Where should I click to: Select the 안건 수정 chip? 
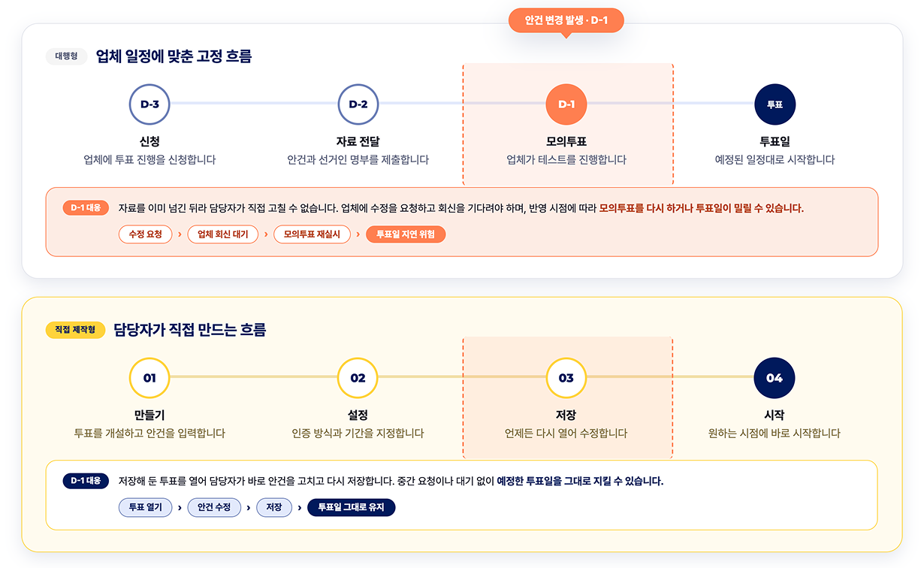(x=214, y=507)
